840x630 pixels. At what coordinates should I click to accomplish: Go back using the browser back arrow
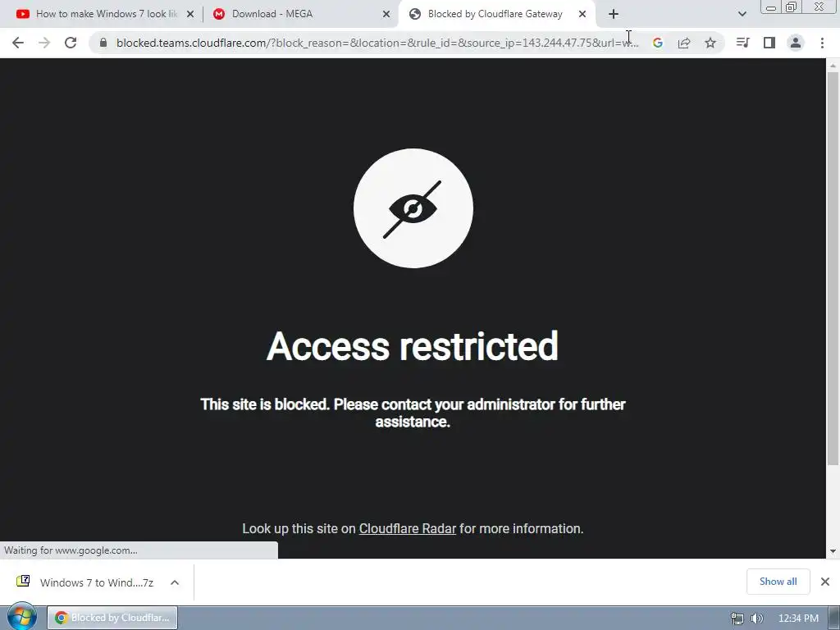click(18, 43)
